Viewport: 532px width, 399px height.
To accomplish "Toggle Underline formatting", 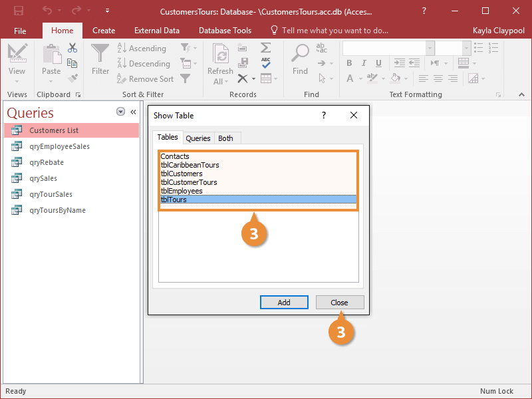I will [378, 63].
